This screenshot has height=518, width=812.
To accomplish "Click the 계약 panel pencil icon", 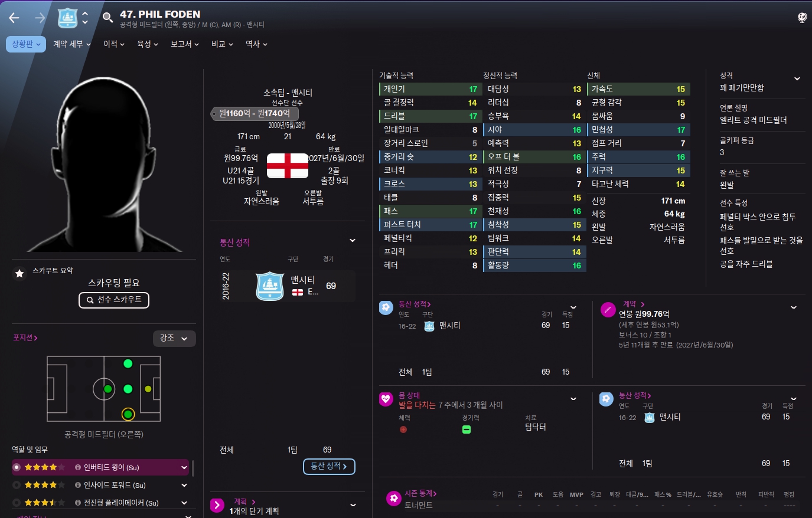I will [x=608, y=309].
